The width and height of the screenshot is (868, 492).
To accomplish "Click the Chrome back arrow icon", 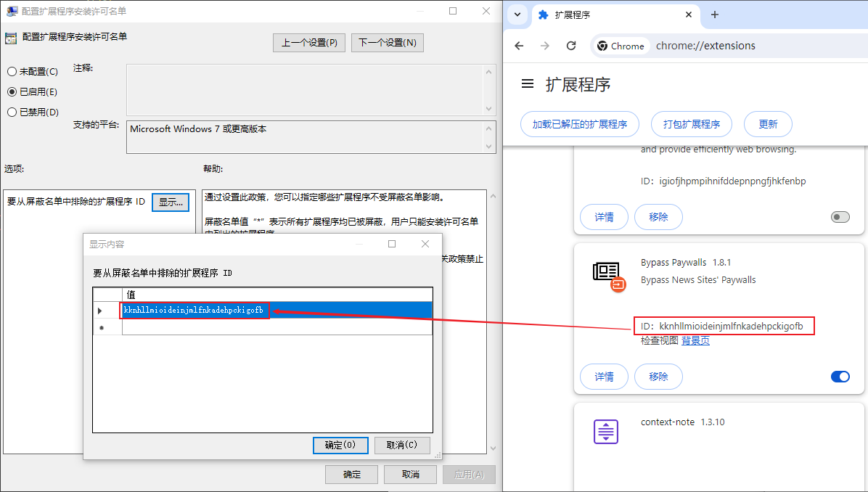I will tap(519, 46).
